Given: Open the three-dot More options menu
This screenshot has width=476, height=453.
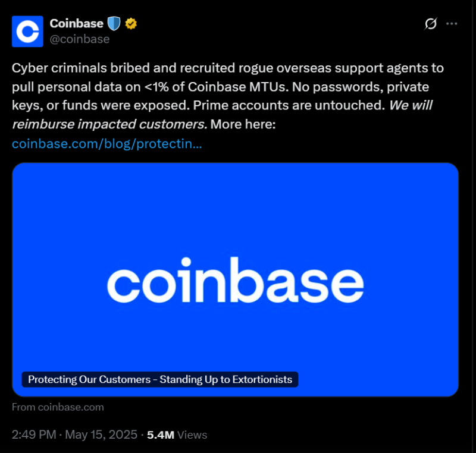Looking at the screenshot, I should pos(452,24).
